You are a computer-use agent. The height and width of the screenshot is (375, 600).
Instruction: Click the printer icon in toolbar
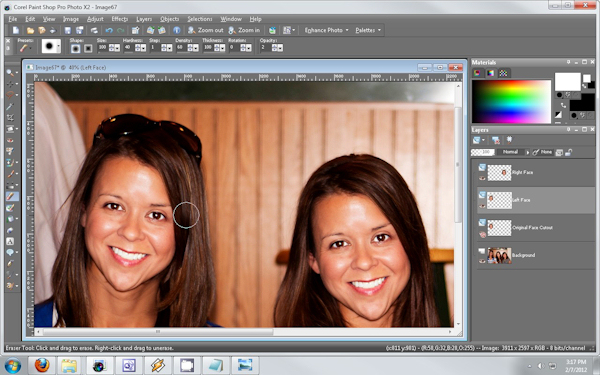(94, 30)
